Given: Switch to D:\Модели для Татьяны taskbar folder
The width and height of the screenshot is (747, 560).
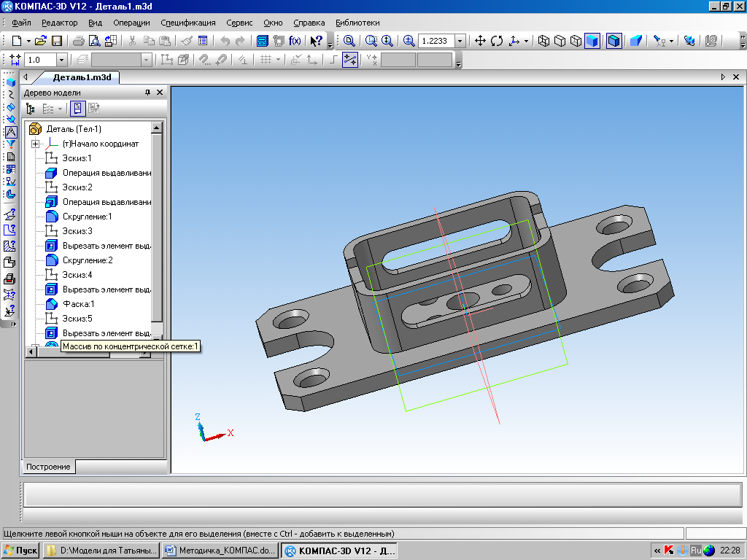Looking at the screenshot, I should coord(101,551).
